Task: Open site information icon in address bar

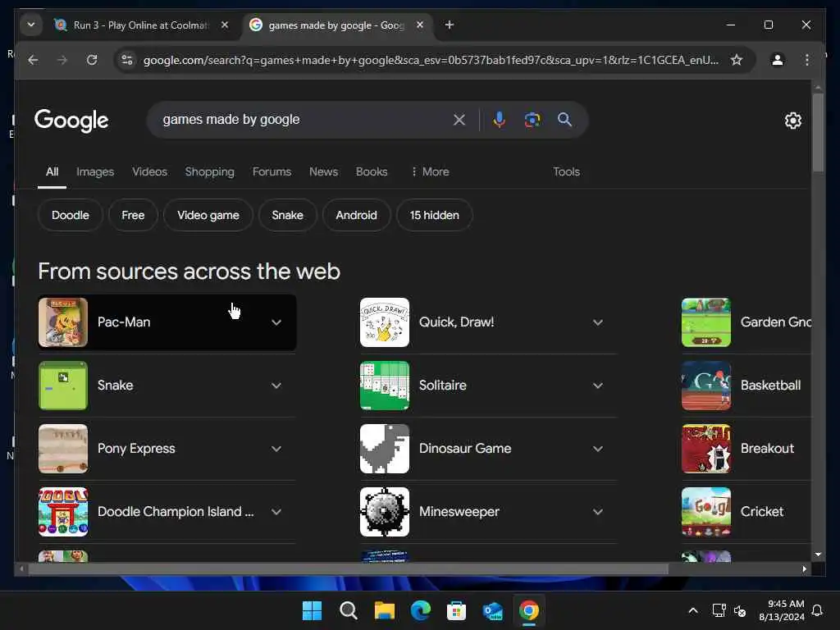Action: 127,60
